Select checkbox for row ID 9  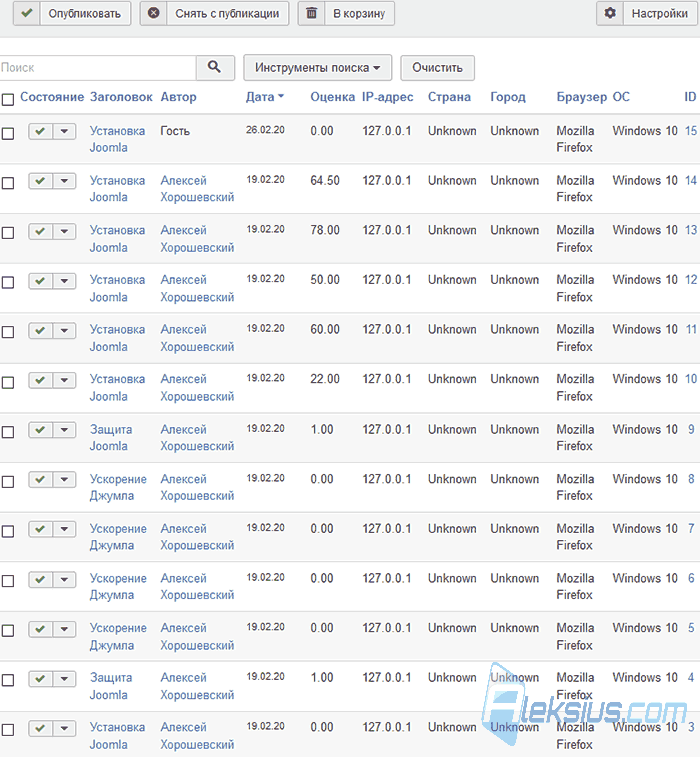pos(8,432)
